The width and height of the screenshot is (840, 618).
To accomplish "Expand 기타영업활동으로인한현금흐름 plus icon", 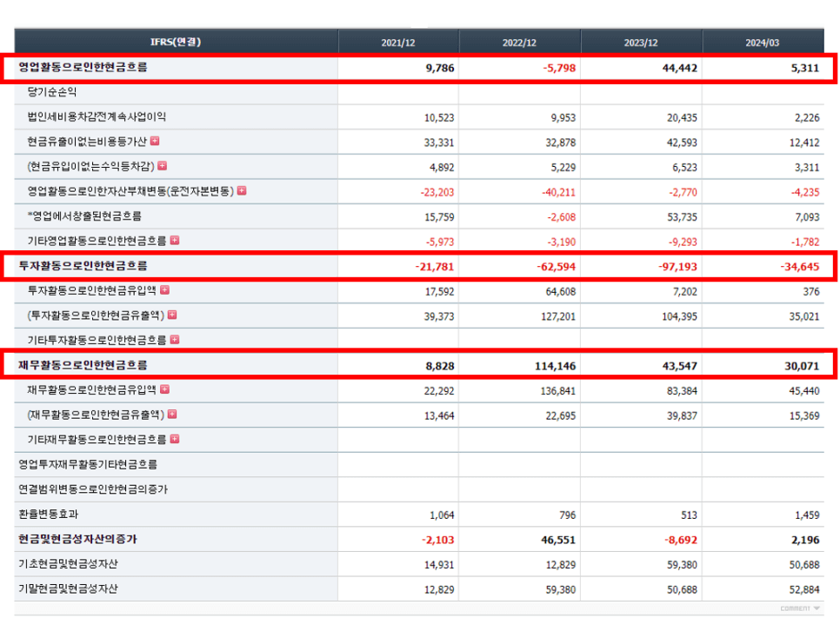I will (175, 241).
